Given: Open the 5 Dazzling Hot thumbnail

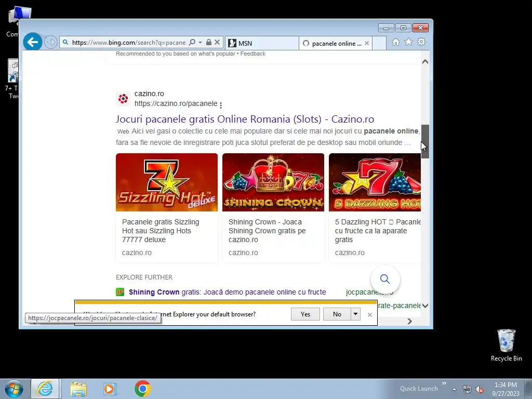Looking at the screenshot, I should coord(375,182).
